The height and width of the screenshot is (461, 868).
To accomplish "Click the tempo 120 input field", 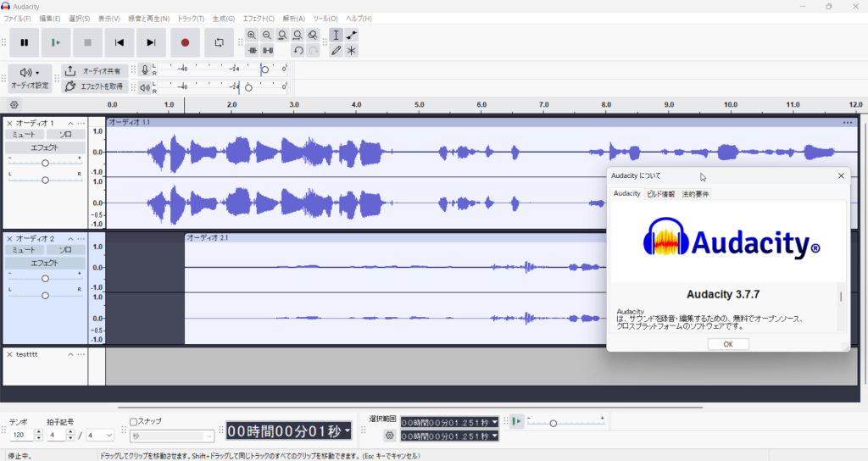I will (x=23, y=435).
